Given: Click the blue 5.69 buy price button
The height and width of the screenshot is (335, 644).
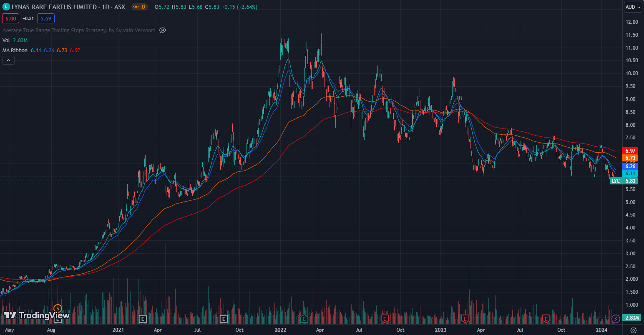Looking at the screenshot, I should tap(46, 18).
